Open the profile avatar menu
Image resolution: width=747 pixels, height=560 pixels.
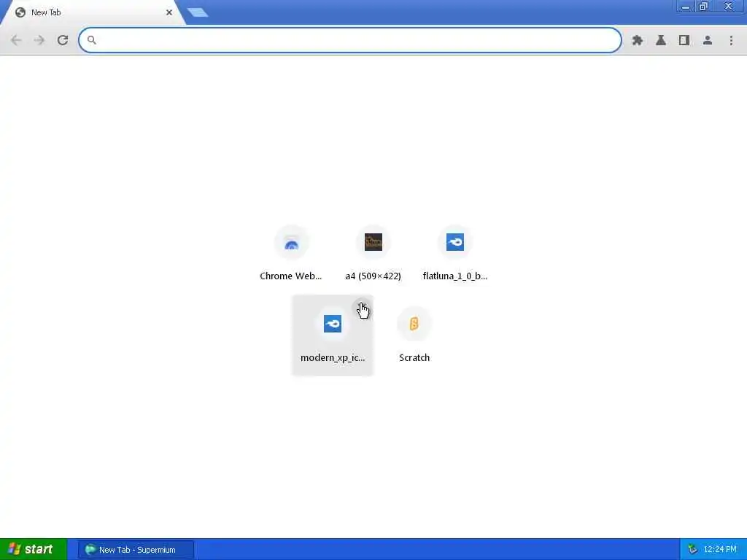pos(708,41)
